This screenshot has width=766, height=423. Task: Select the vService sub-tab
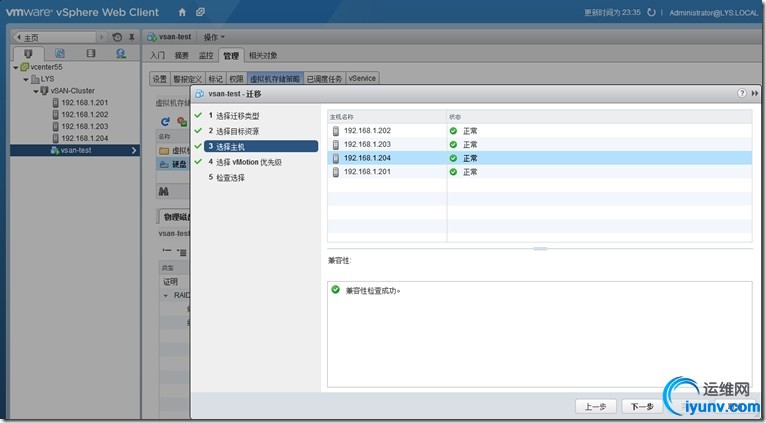click(362, 79)
